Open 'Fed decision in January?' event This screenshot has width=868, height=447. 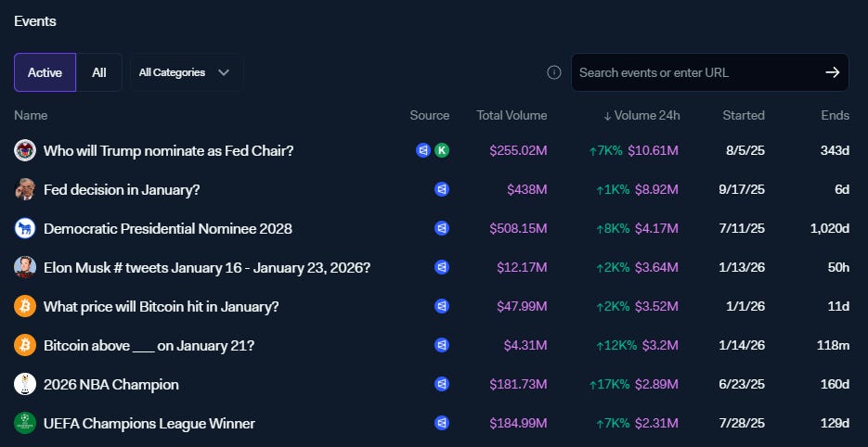tap(122, 189)
